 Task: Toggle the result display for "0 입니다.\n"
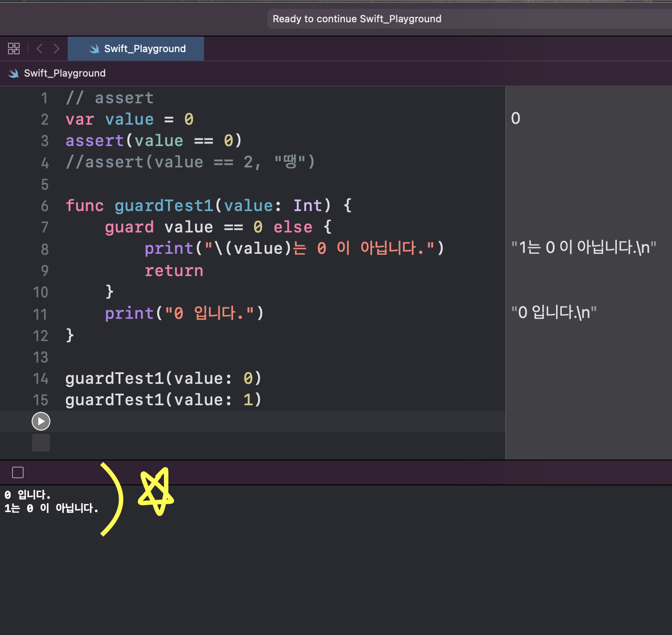click(554, 312)
